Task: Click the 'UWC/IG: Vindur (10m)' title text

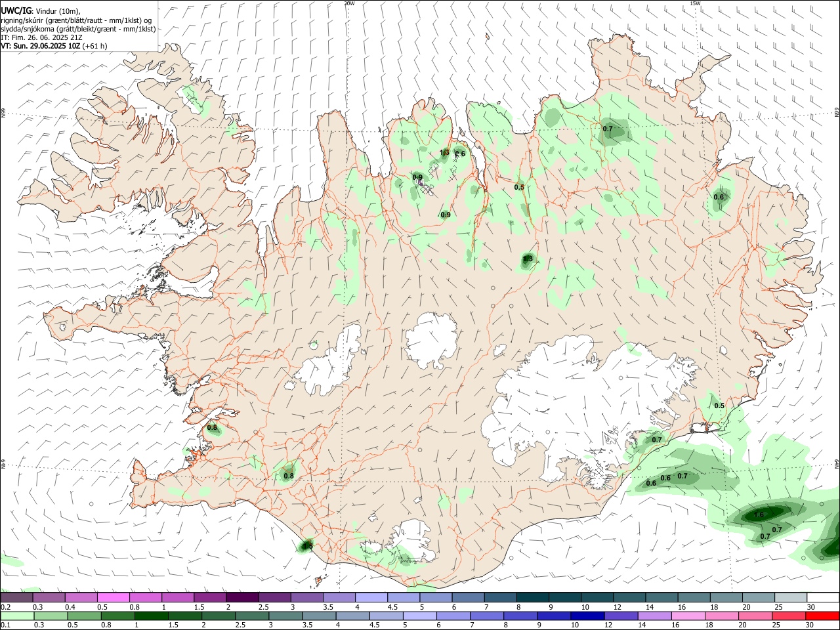Action: coord(41,10)
